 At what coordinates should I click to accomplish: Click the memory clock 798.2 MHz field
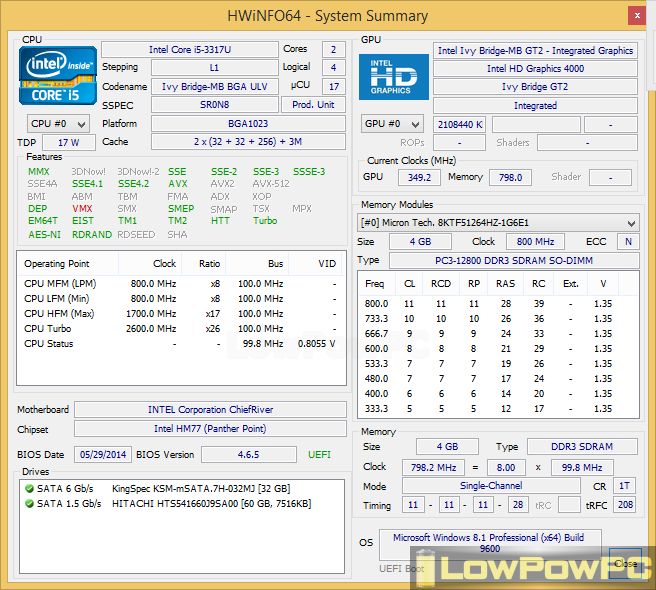click(433, 467)
